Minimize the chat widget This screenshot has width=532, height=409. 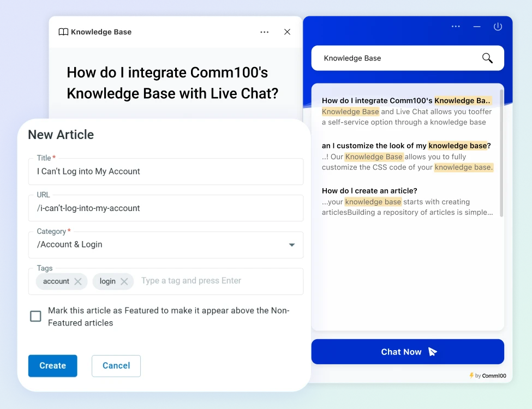[x=477, y=27]
